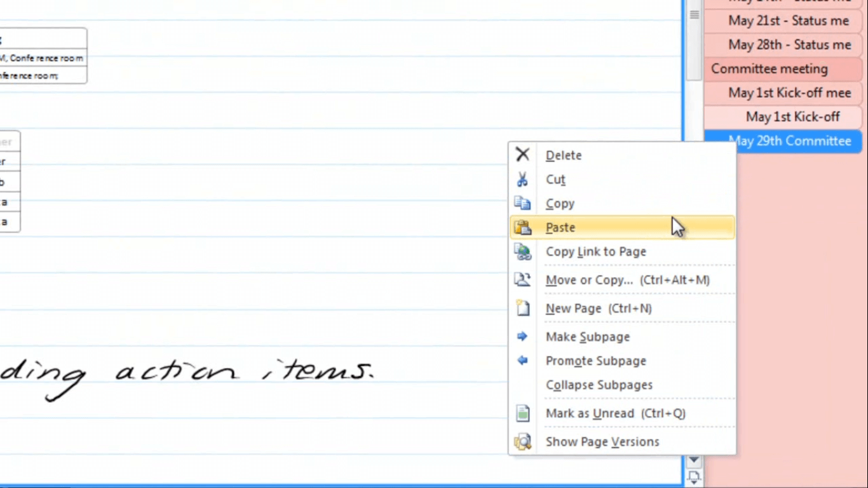Collapse subpages using Collapse Subpages

pyautogui.click(x=599, y=384)
